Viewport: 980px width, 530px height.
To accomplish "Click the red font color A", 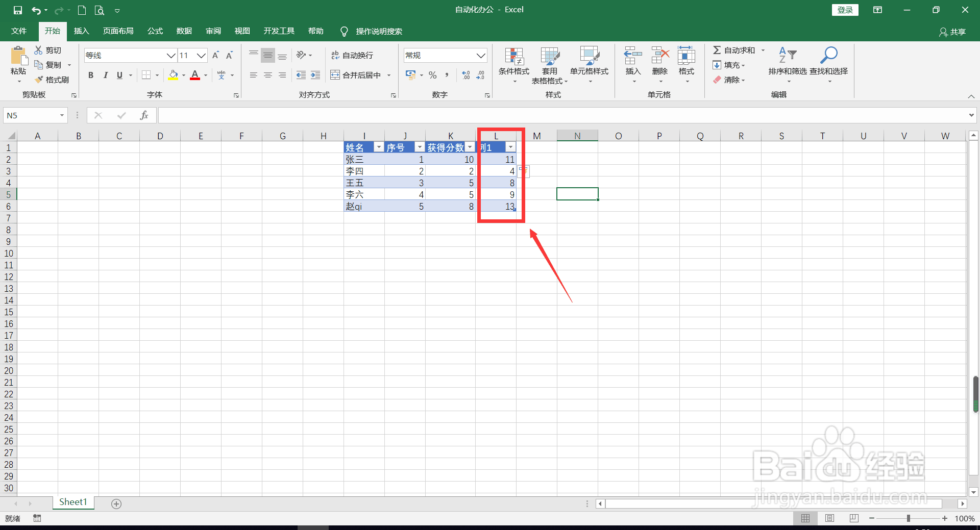I will [195, 75].
